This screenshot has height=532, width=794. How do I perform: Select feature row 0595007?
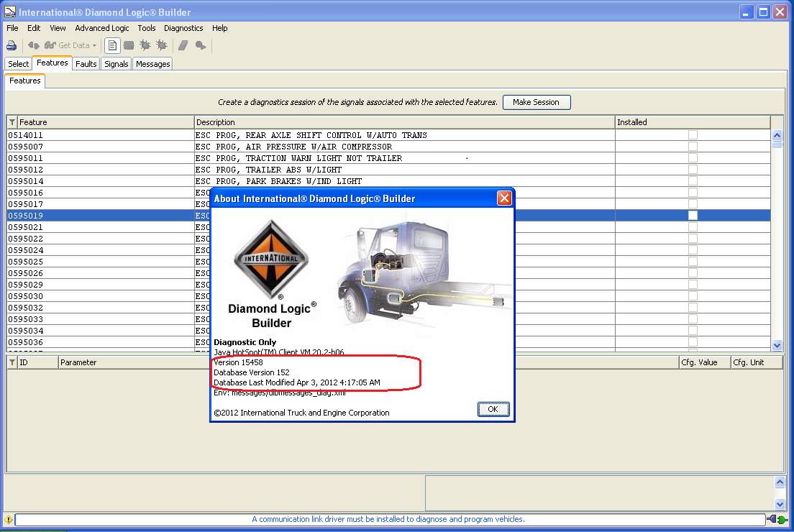388,147
